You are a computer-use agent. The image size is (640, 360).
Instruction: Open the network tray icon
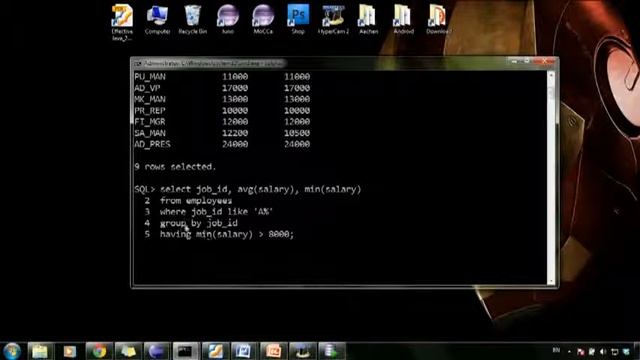[615, 351]
